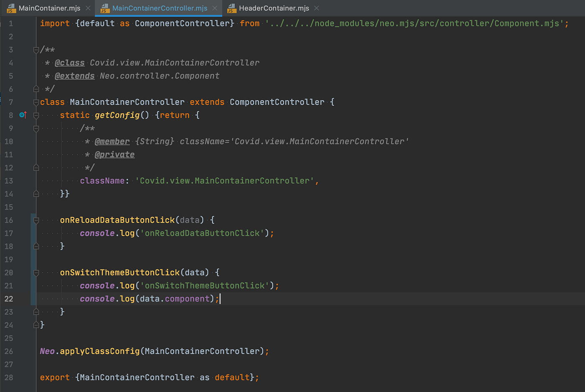Close the active MainContainerController.mjs tab

(214, 8)
